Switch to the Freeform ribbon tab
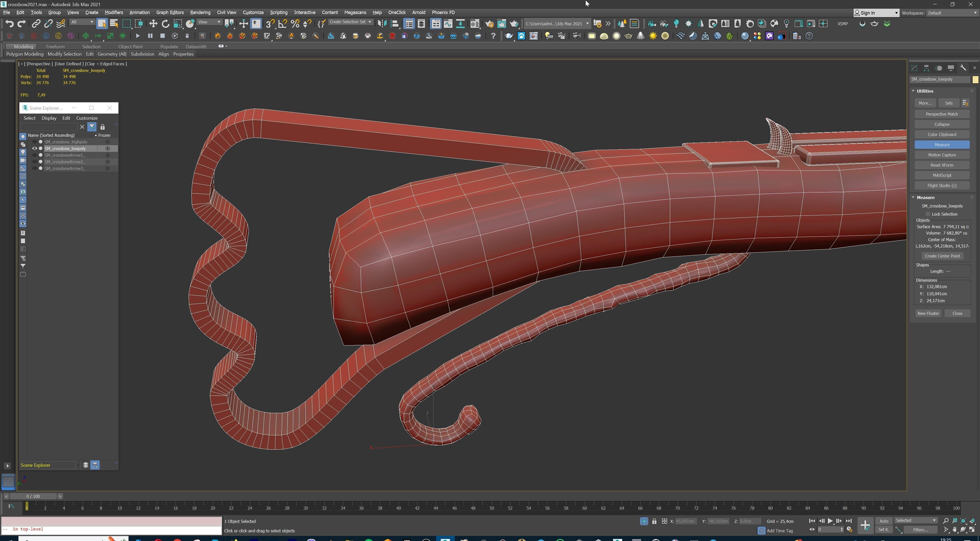This screenshot has width=980, height=541. click(55, 46)
